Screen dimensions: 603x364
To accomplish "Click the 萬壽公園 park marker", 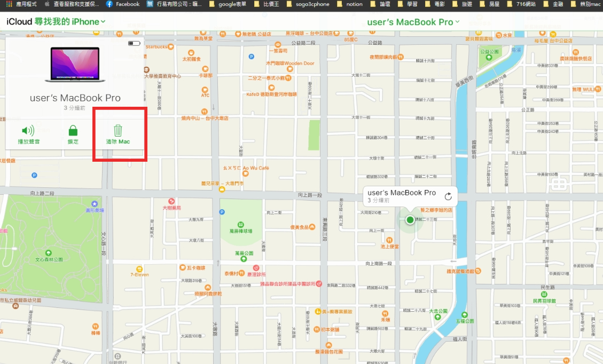I will 244,259.
